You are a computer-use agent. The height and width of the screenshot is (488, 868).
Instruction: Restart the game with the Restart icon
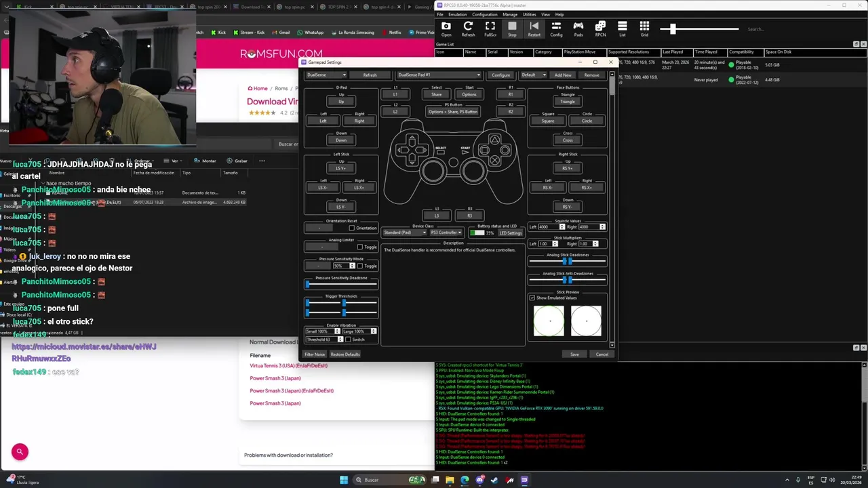pos(534,28)
